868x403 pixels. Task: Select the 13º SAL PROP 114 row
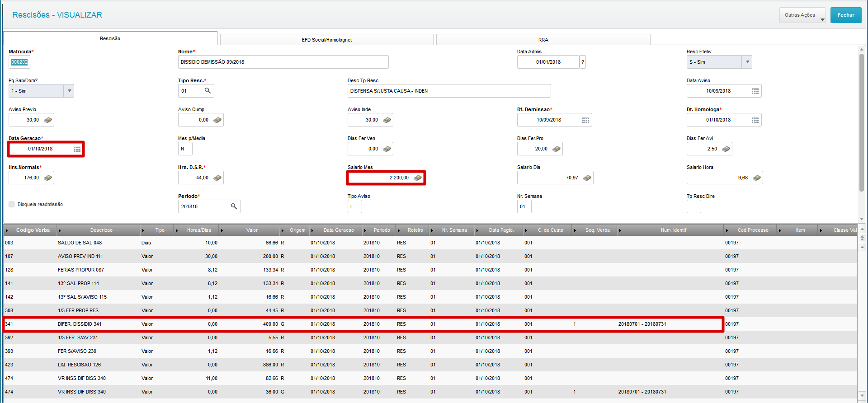click(430, 283)
